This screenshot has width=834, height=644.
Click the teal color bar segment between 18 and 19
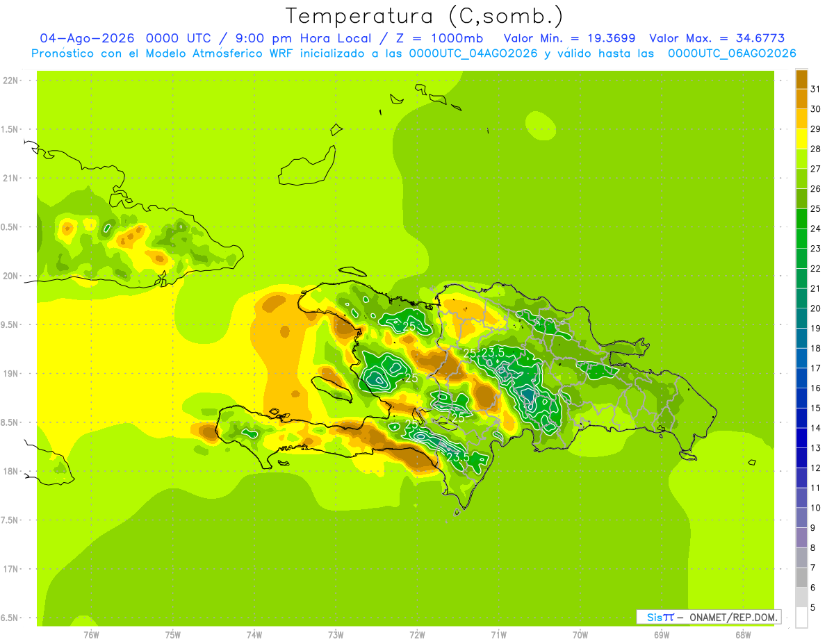click(x=801, y=338)
